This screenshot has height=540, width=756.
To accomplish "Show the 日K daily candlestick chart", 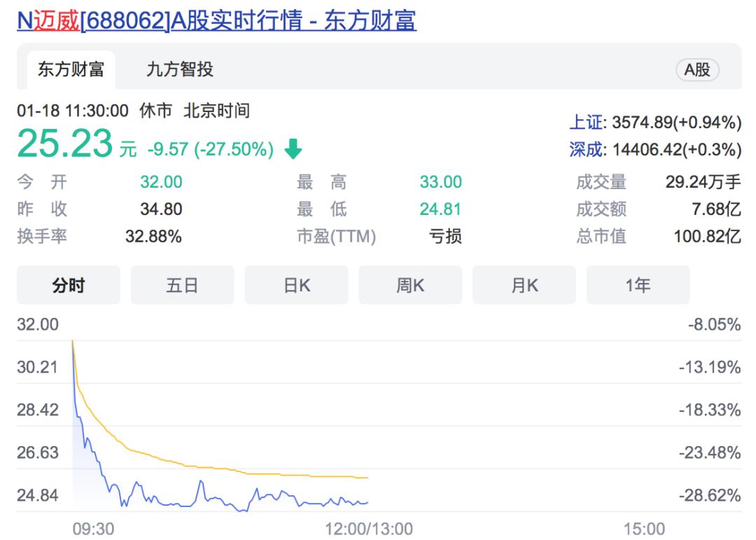I will [296, 285].
